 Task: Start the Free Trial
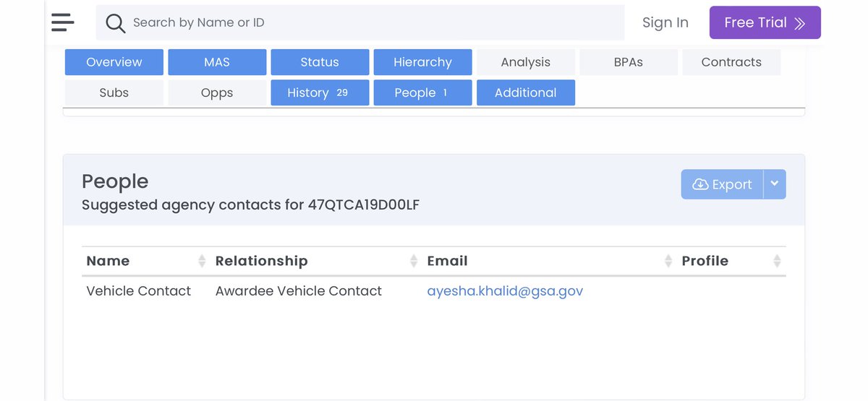pos(765,22)
